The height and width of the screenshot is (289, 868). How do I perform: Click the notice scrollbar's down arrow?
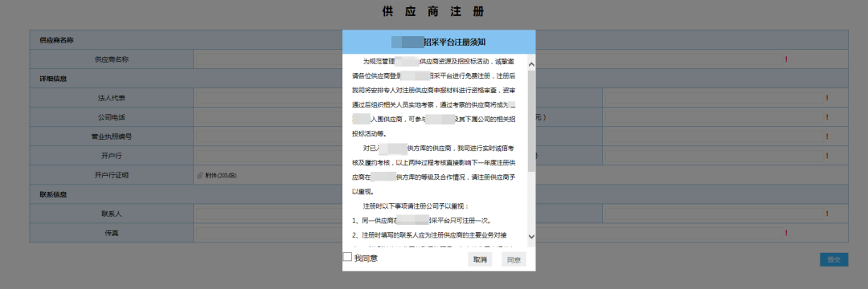[x=531, y=237]
